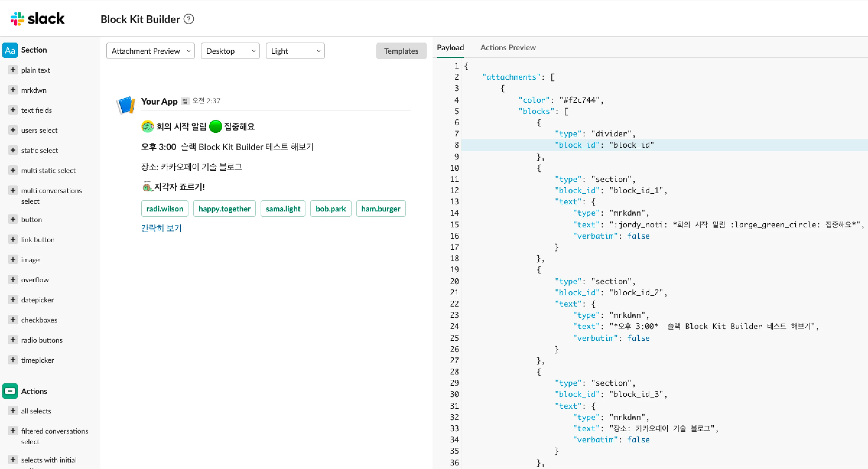Click the "block_id_2" value in the payload
The height and width of the screenshot is (469, 868).
636,292
